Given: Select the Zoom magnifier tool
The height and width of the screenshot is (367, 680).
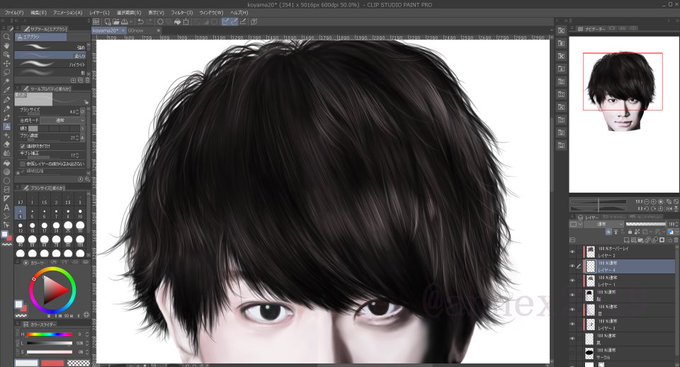Looking at the screenshot, I should pyautogui.click(x=7, y=37).
